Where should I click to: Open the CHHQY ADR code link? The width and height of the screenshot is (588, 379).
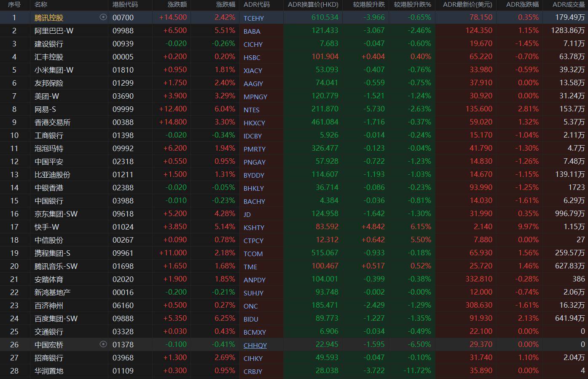tap(255, 345)
